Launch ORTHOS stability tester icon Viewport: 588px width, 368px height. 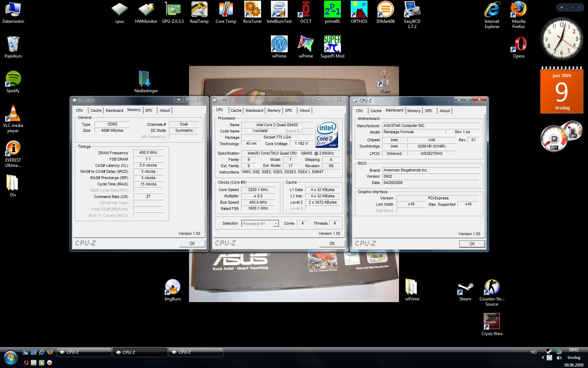tap(359, 13)
